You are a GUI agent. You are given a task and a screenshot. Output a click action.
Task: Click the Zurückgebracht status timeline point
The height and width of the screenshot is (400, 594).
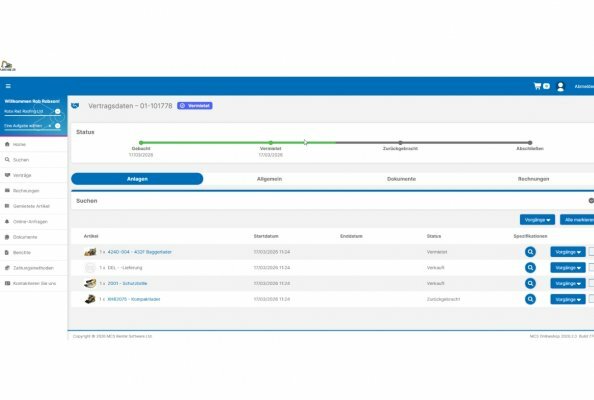(400, 143)
